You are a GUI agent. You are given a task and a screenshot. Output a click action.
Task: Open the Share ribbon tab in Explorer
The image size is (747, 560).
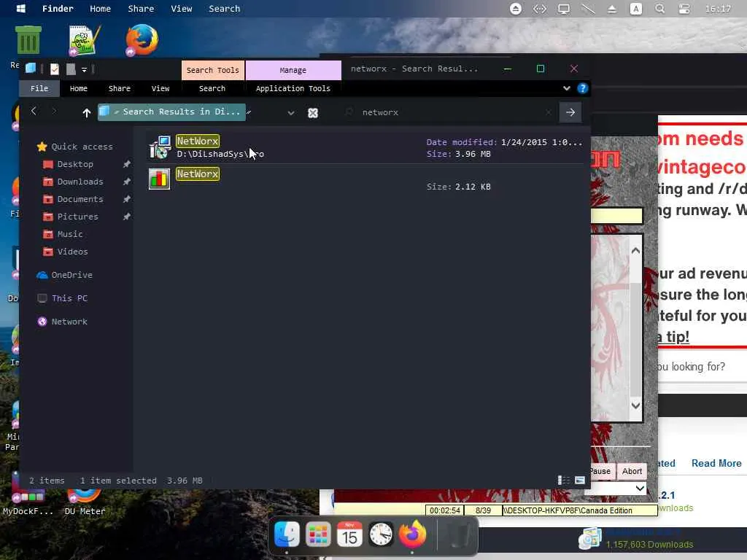(x=120, y=88)
